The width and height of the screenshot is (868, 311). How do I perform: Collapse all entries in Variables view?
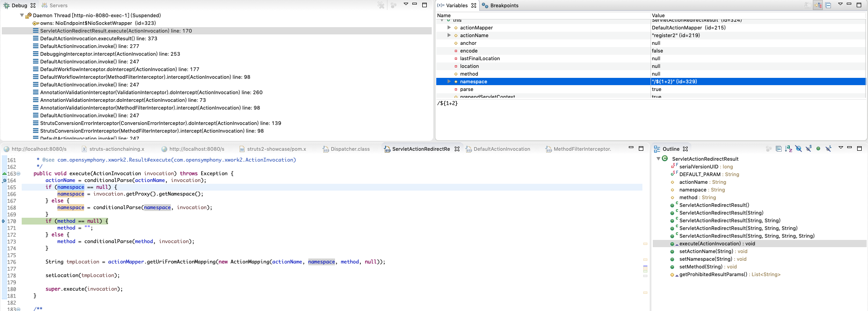tap(828, 5)
